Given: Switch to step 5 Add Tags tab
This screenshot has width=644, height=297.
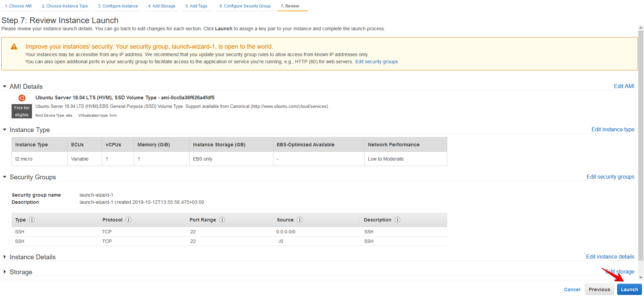Looking at the screenshot, I should pyautogui.click(x=196, y=6).
